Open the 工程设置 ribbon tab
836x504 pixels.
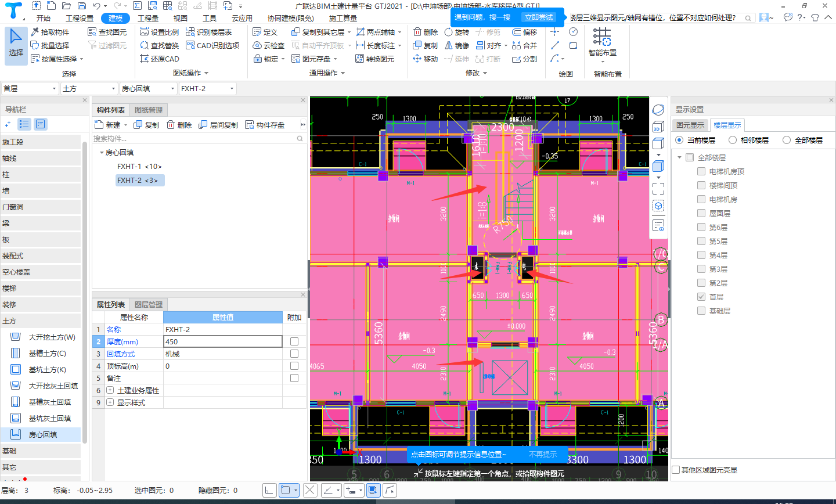[x=80, y=18]
